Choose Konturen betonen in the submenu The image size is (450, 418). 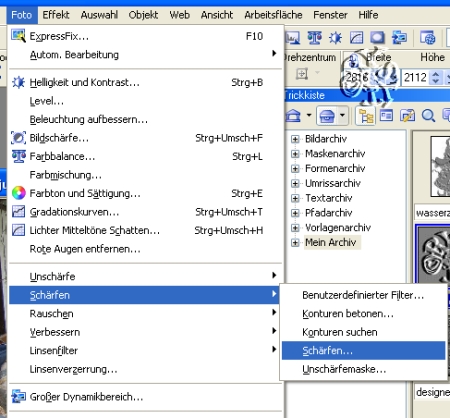pos(363,314)
